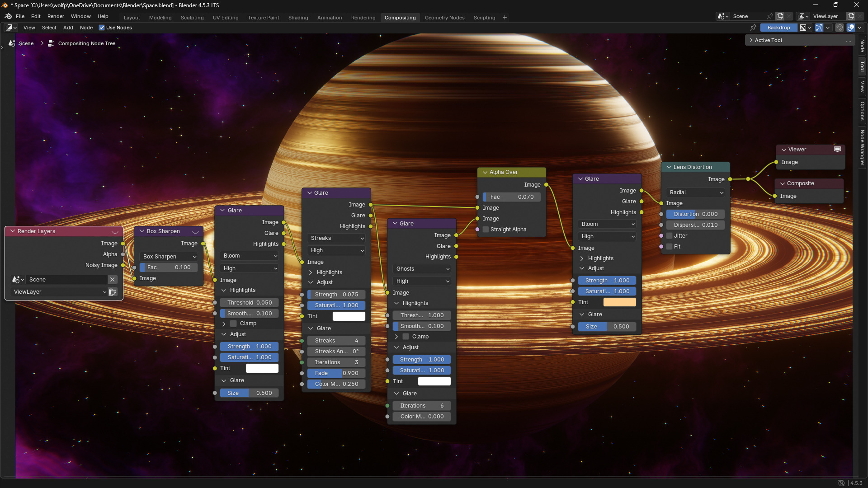
Task: Open the Add menu in node editor
Action: point(68,28)
